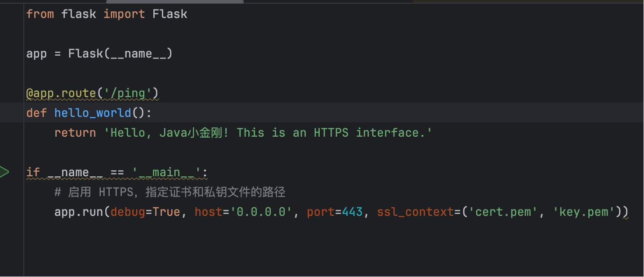Click the 'app.run' call
Viewport: 644px width, 277px height.
[79, 212]
